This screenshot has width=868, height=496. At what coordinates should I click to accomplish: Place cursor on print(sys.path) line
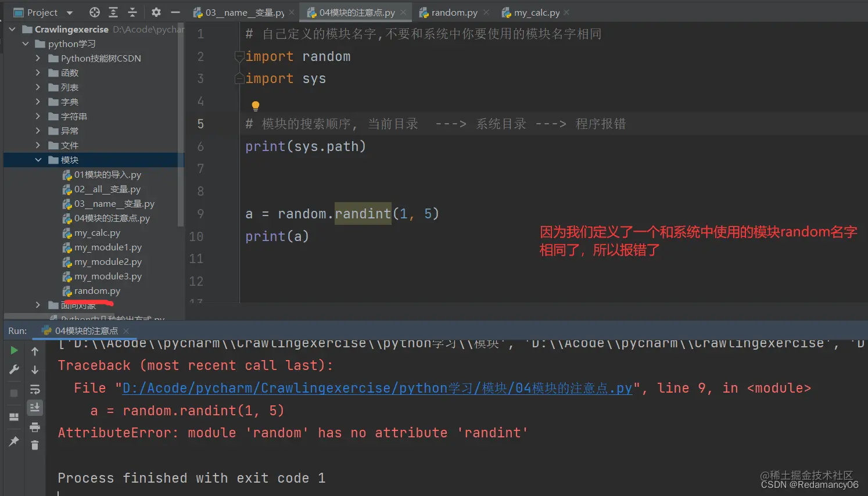(306, 146)
